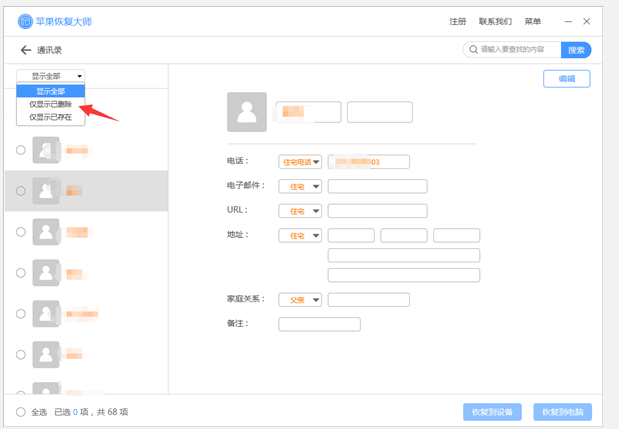Click the avatar of the sixth contact row

tap(46, 355)
